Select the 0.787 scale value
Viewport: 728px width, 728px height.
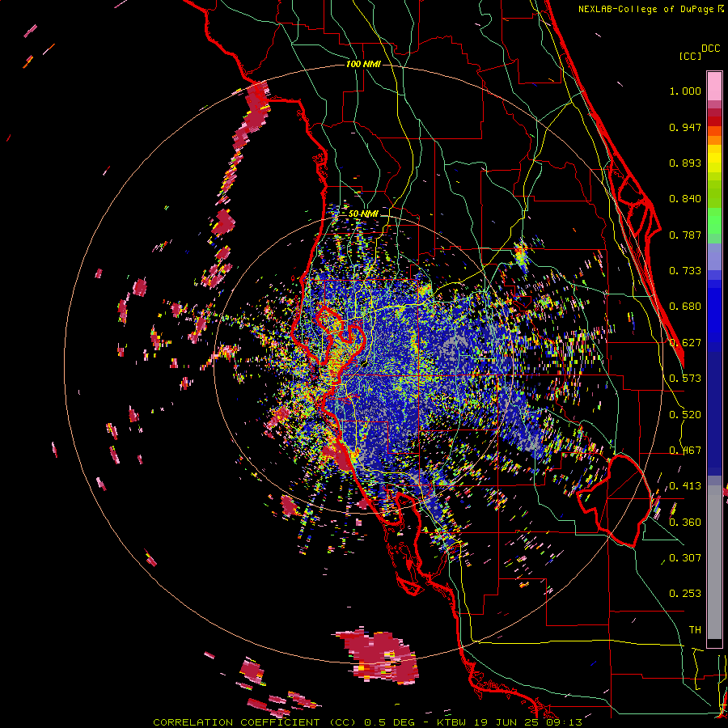pos(685,235)
